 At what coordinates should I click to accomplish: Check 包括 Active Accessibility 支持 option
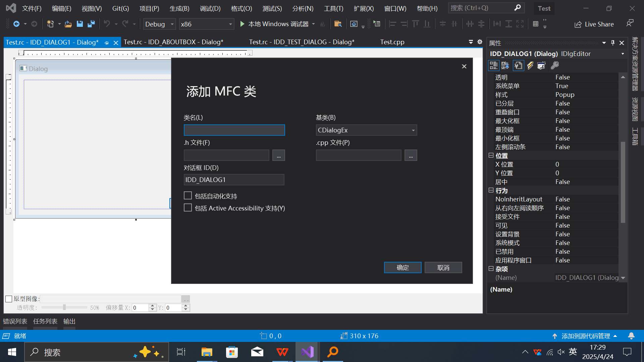coord(188,208)
